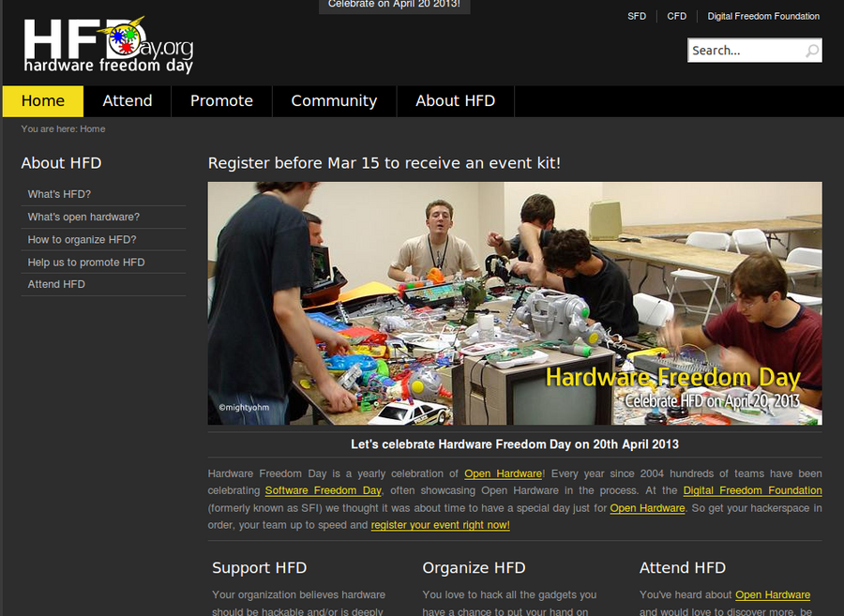Viewport: 844px width, 616px height.
Task: Go to the About HFD menu
Action: click(x=455, y=101)
